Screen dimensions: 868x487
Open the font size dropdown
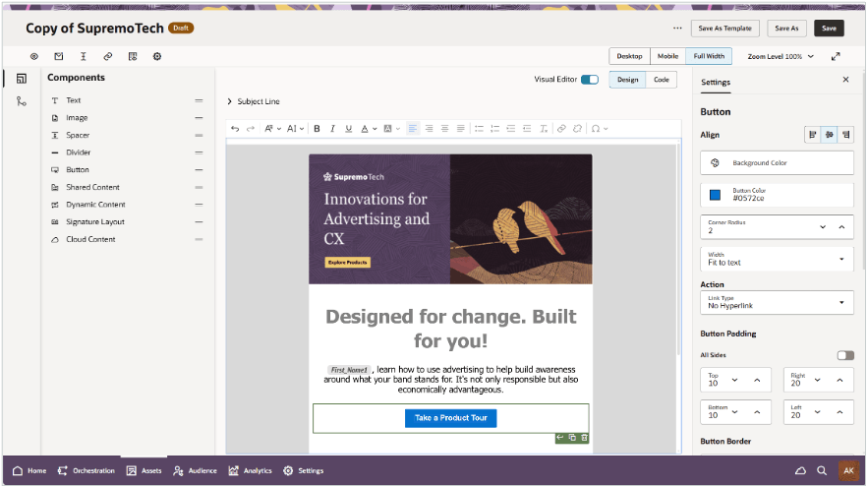[296, 129]
